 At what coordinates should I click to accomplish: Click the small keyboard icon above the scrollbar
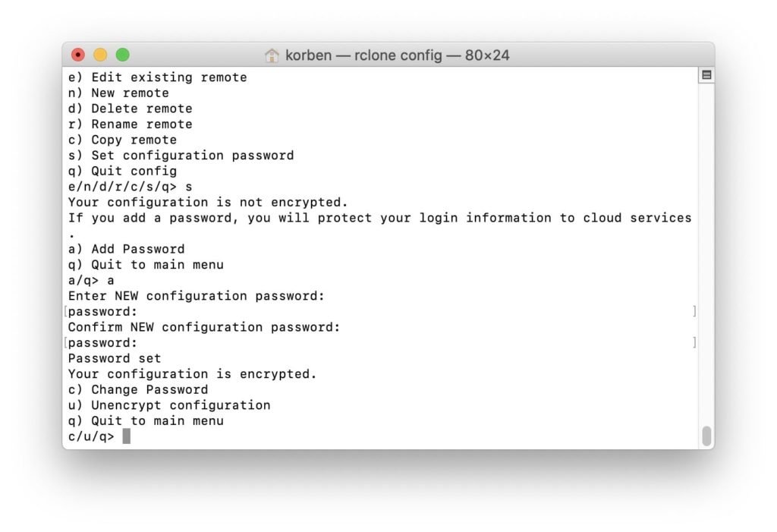706,74
